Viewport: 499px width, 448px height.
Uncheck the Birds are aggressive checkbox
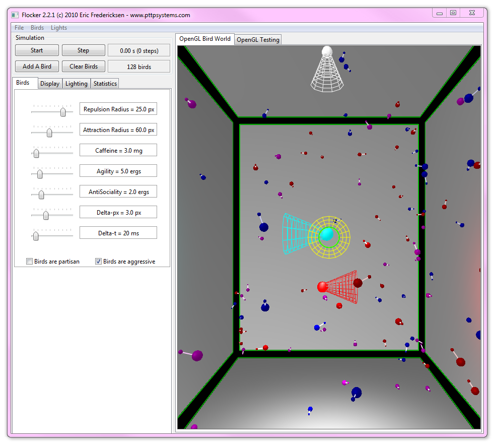pos(99,262)
